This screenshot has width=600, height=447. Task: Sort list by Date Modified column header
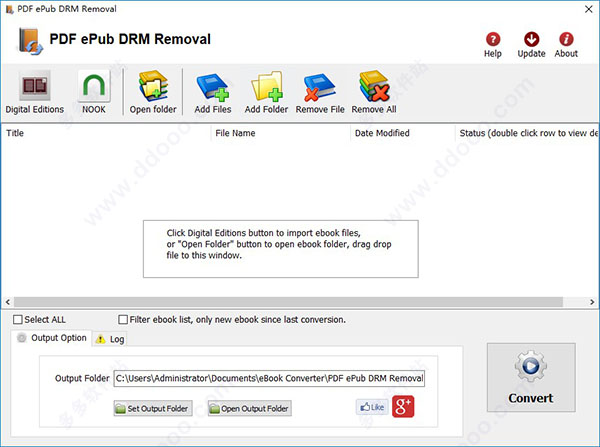pos(403,133)
